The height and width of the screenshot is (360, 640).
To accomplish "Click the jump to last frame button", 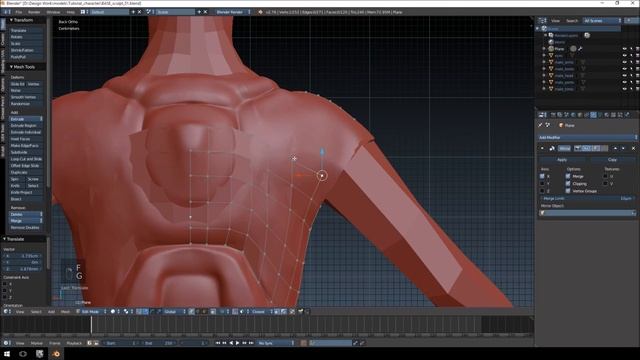I will pyautogui.click(x=251, y=343).
